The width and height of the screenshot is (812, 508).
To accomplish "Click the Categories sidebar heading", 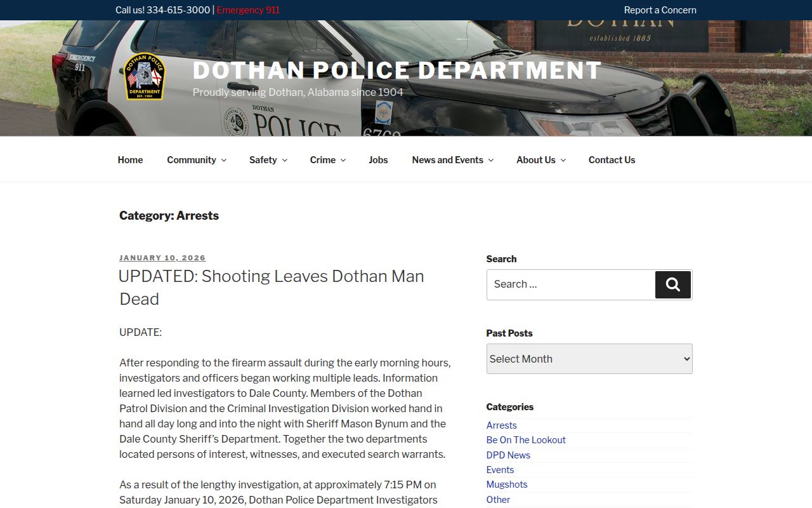I will [509, 407].
